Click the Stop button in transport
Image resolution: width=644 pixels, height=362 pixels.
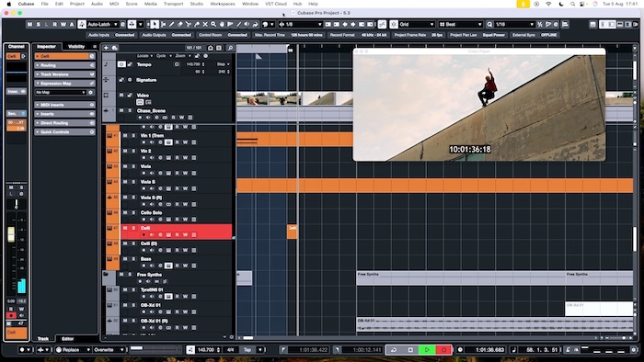click(410, 350)
